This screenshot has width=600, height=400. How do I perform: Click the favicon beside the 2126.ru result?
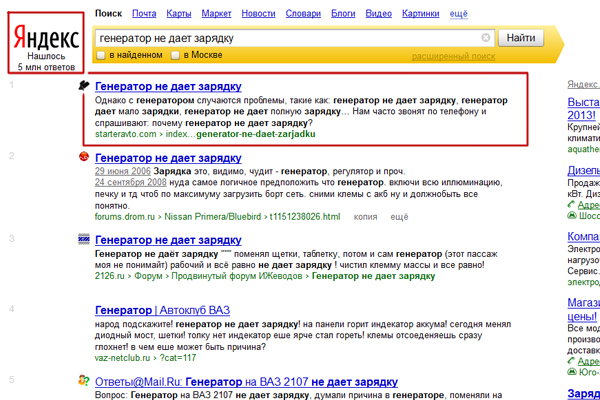tap(84, 239)
